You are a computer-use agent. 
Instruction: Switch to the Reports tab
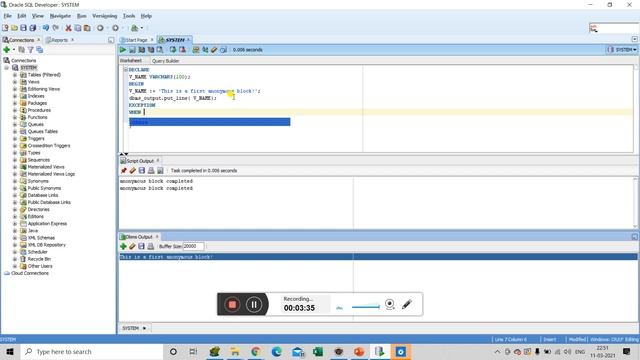pos(59,40)
